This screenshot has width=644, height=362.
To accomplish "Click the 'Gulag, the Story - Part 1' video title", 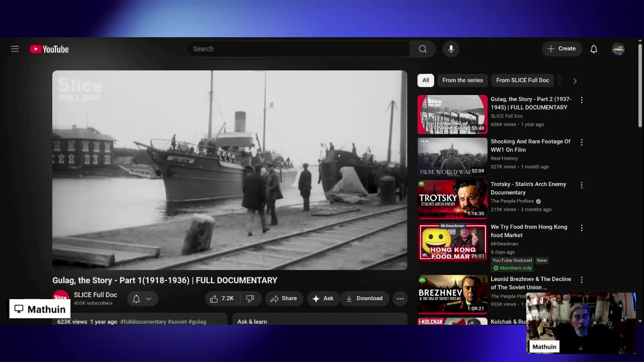I will point(165,281).
